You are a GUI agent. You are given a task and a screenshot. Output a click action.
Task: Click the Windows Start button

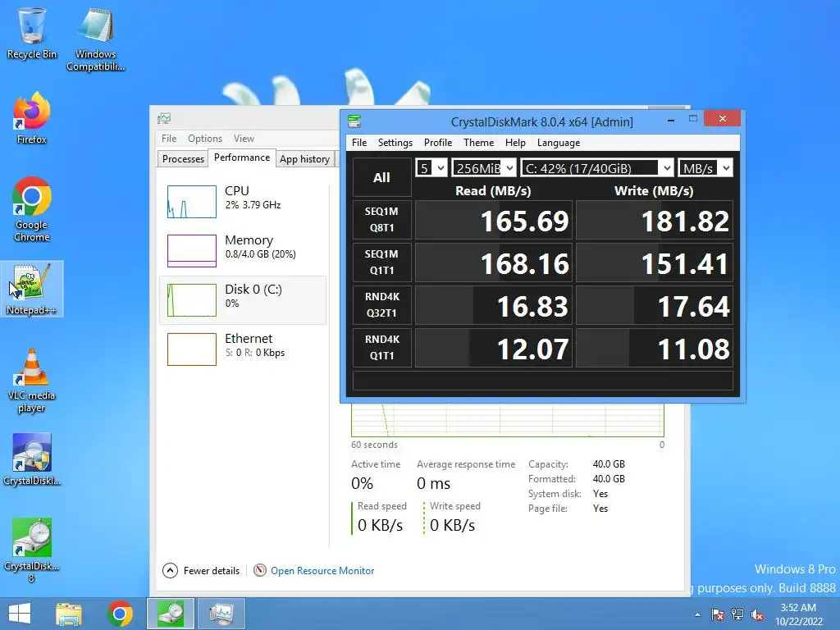point(20,614)
